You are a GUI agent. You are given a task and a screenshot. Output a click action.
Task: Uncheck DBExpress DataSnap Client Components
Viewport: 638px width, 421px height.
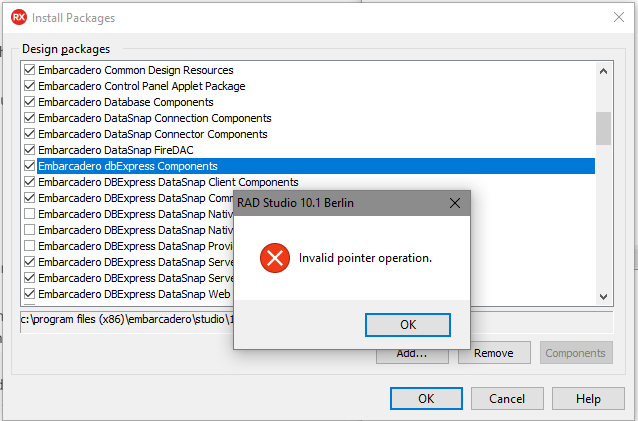29,182
